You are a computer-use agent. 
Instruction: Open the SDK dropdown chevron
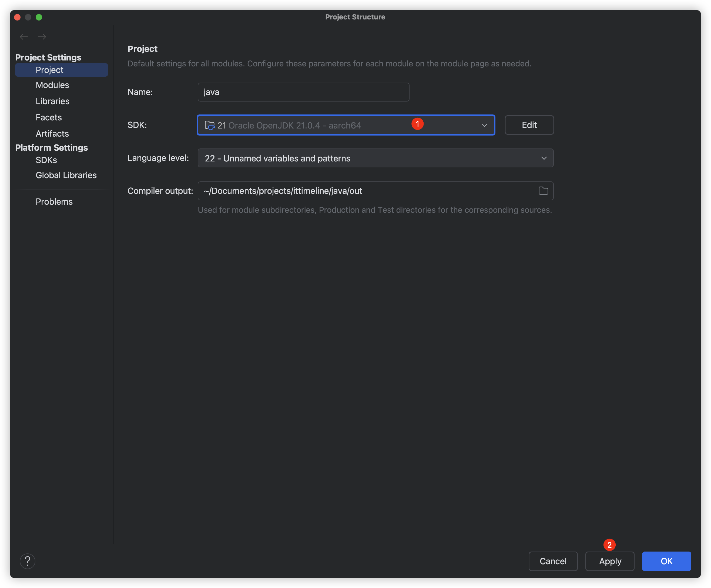coord(484,125)
